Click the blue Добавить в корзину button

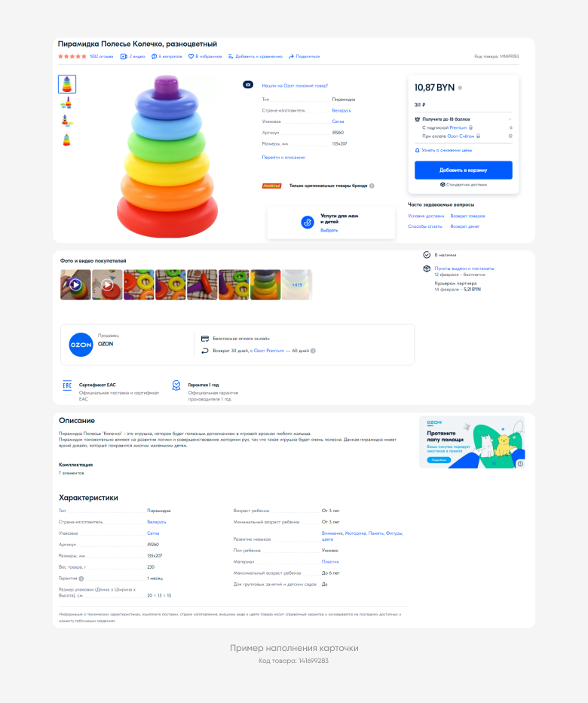(x=464, y=170)
